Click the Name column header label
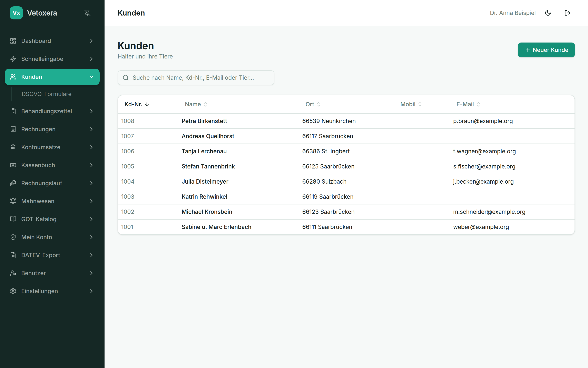 (193, 104)
